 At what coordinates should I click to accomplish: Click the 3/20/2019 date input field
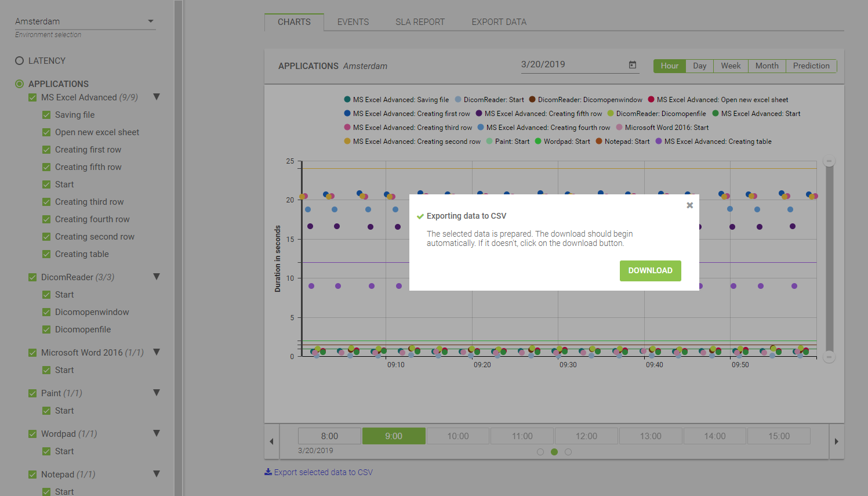click(580, 65)
